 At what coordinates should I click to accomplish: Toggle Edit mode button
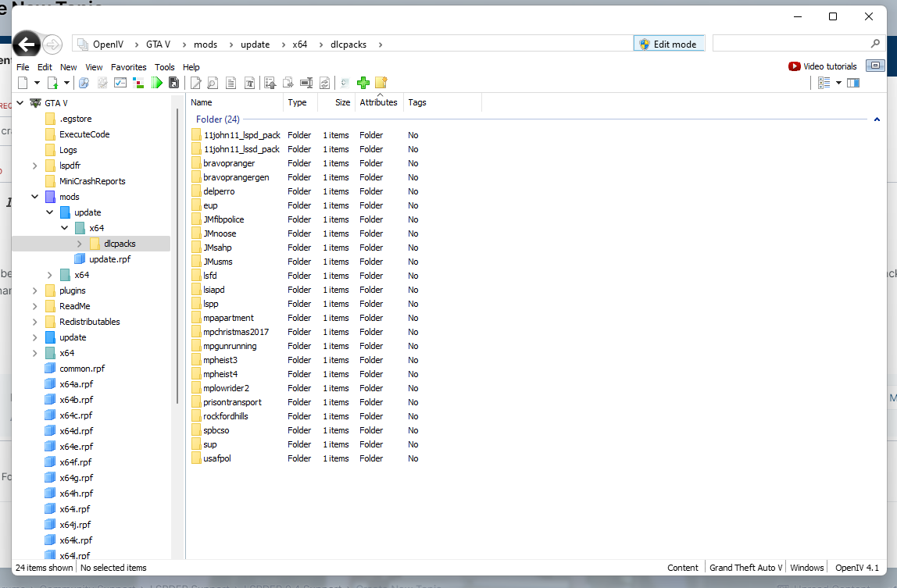click(x=669, y=45)
